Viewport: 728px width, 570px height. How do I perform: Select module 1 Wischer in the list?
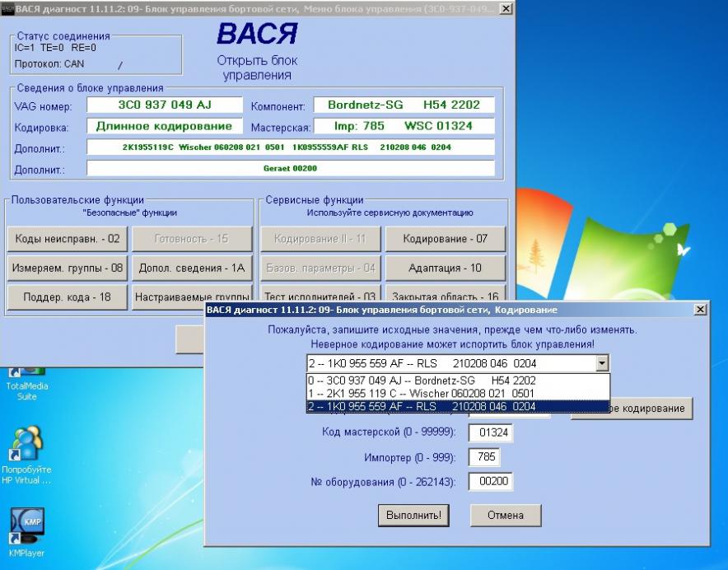(458, 394)
